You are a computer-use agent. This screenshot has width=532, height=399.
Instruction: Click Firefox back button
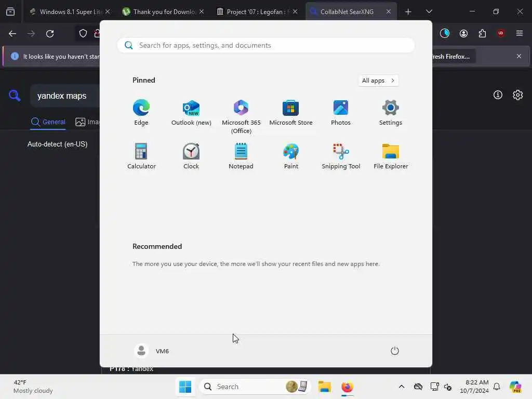pos(12,34)
